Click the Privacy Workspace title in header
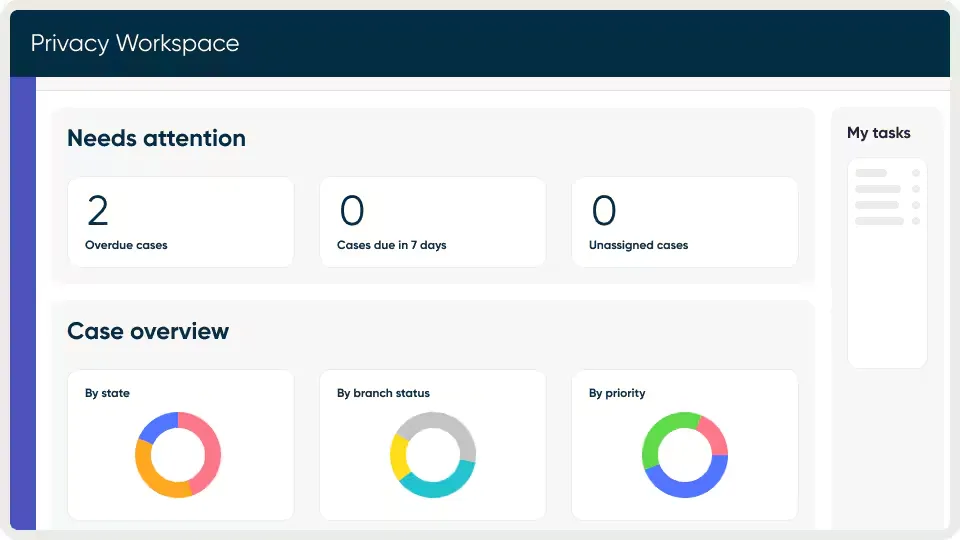The width and height of the screenshot is (960, 540). pos(135,43)
